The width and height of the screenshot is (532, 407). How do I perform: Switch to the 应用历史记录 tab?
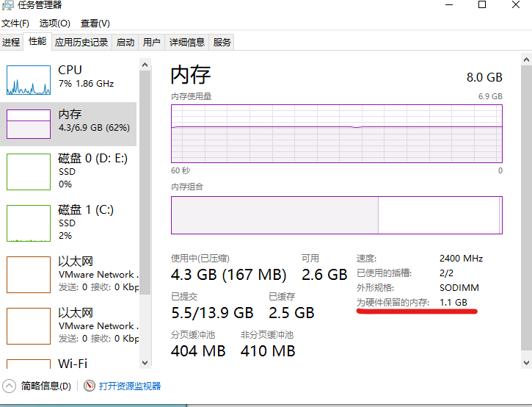81,42
